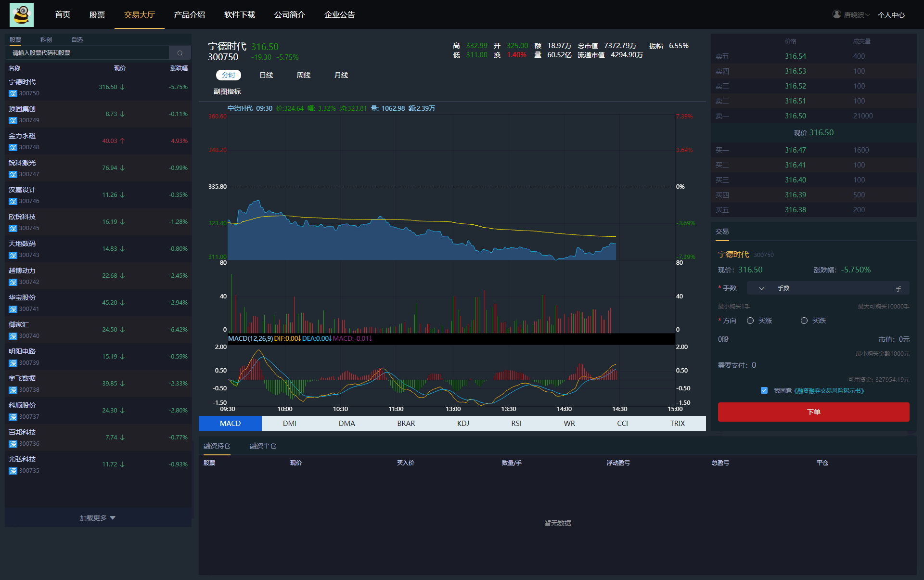Open the 融资融券交易风险揭示书 link
This screenshot has width=924, height=580.
829,391
